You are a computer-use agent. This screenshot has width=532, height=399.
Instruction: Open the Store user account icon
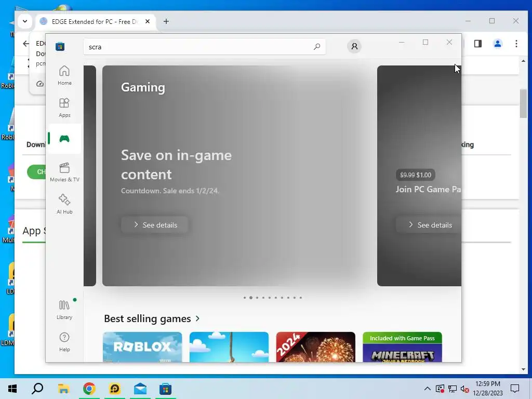(354, 46)
